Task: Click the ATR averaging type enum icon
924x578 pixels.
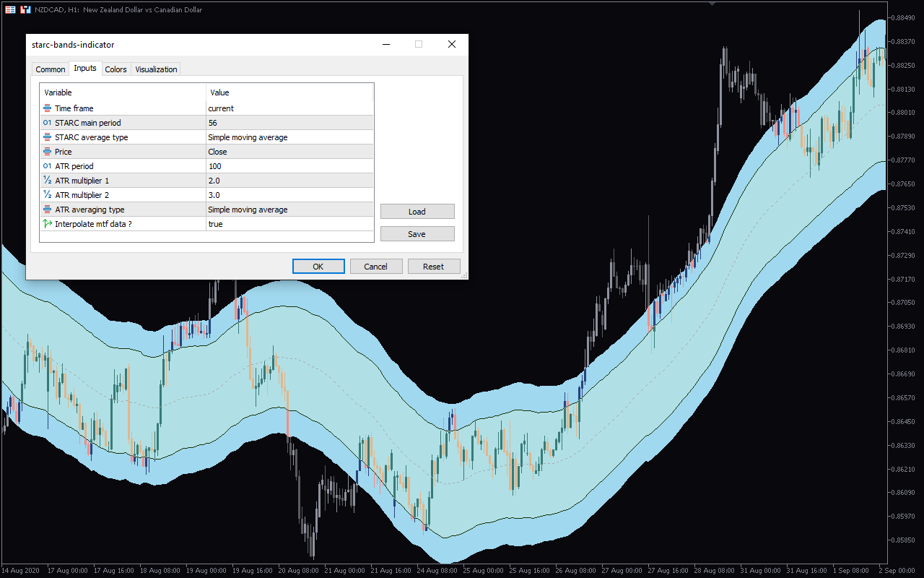Action: tap(48, 210)
